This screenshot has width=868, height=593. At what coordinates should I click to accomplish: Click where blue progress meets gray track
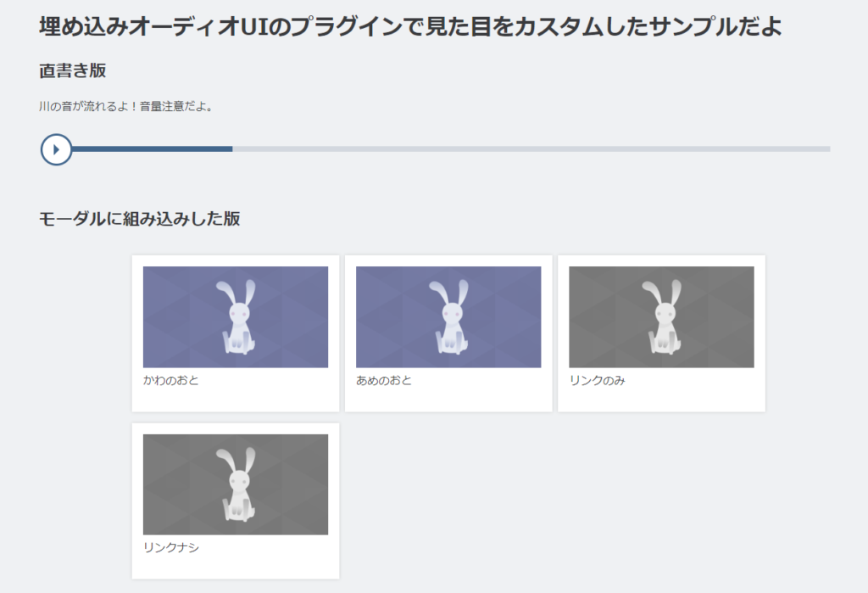pos(232,148)
